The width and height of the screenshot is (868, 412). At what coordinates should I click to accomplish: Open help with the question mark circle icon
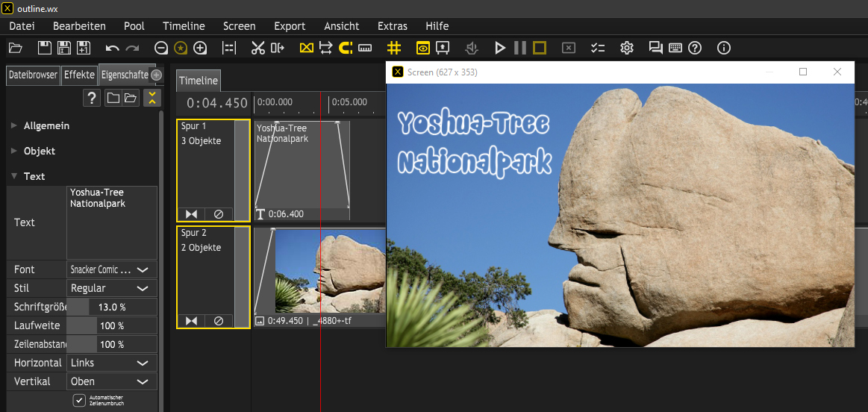[695, 49]
